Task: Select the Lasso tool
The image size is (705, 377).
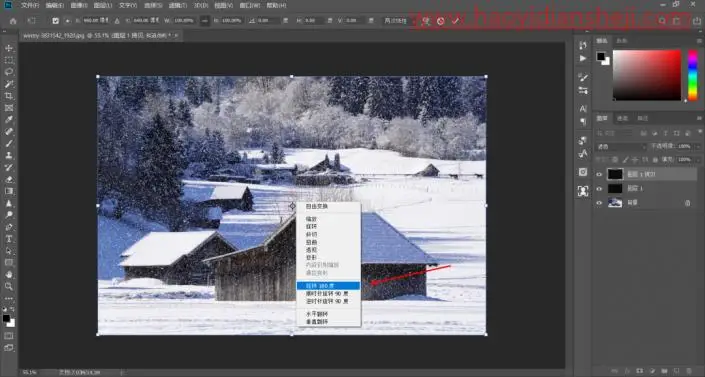Action: (x=9, y=72)
